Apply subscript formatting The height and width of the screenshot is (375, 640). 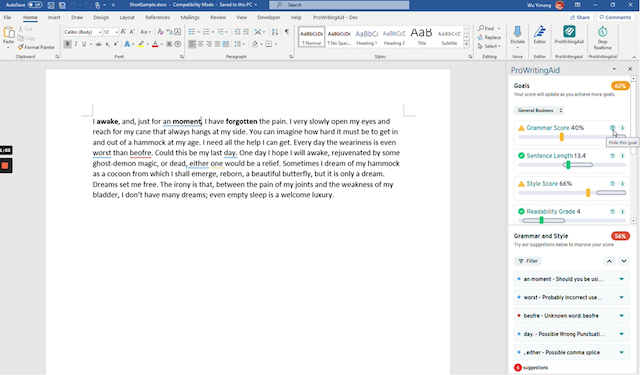107,44
